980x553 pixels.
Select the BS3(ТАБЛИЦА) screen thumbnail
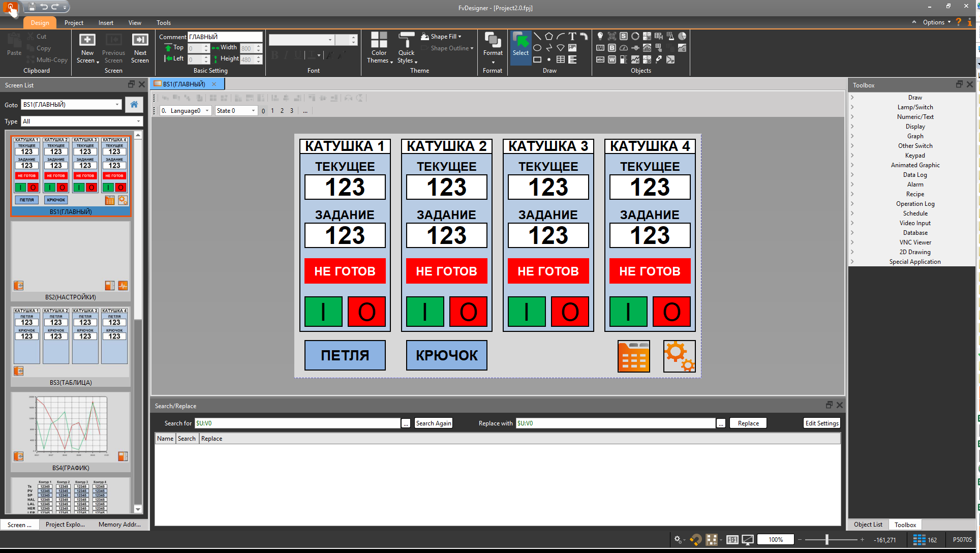(71, 342)
